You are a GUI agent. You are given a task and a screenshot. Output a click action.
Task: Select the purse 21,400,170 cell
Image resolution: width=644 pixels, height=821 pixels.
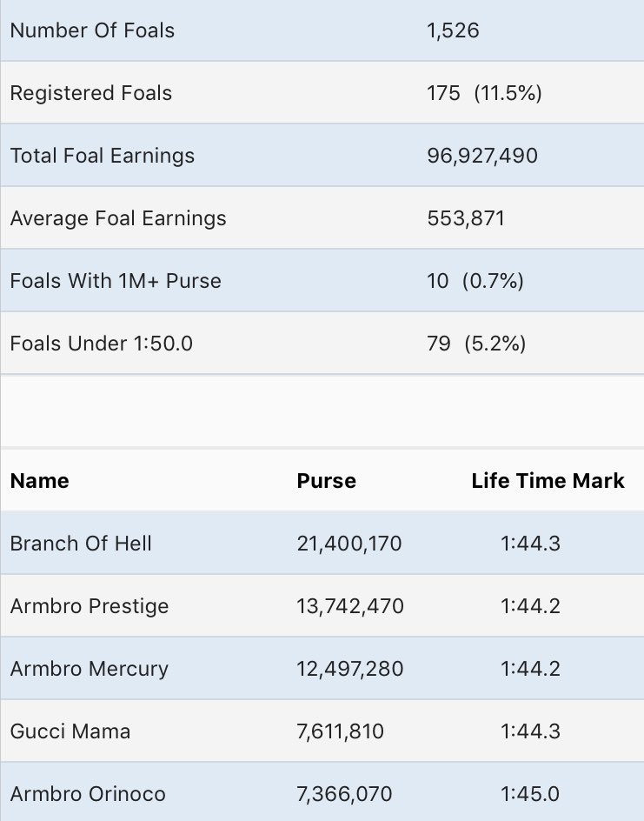[349, 544]
